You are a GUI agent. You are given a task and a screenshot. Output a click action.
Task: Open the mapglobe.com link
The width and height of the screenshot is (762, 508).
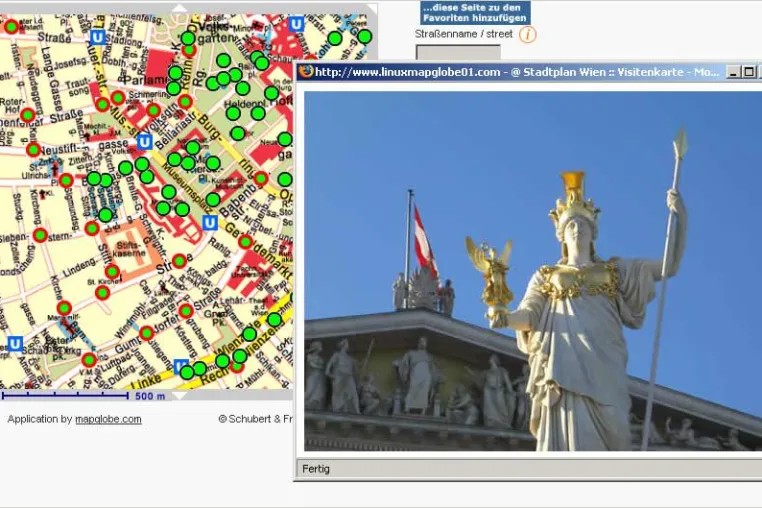pos(108,419)
